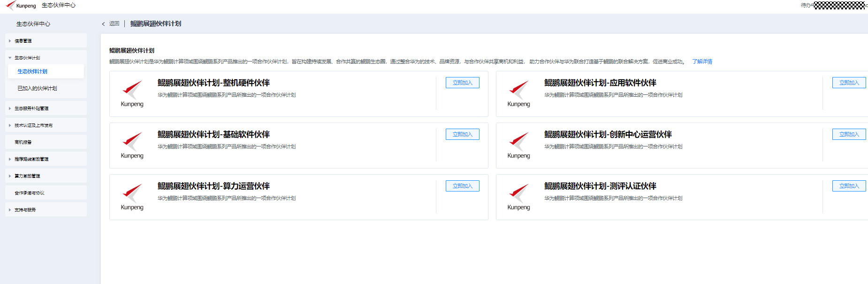Open the 商机报备 sidebar item
The height and width of the screenshot is (284, 868).
[46, 142]
